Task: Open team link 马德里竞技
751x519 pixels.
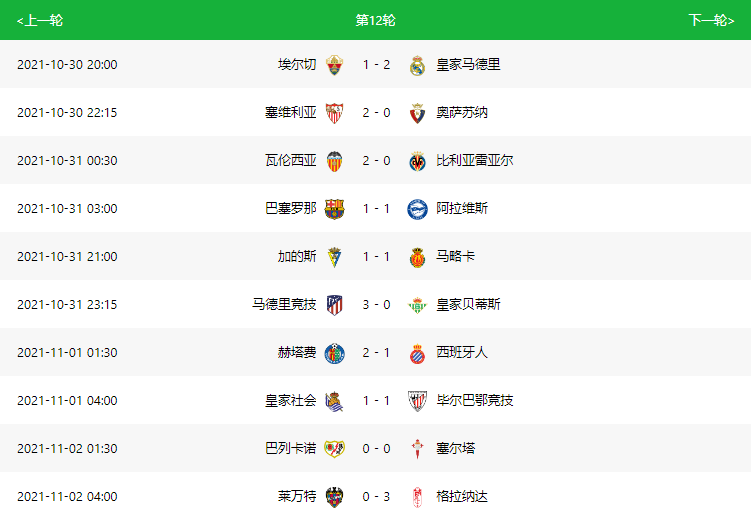Action: [284, 305]
